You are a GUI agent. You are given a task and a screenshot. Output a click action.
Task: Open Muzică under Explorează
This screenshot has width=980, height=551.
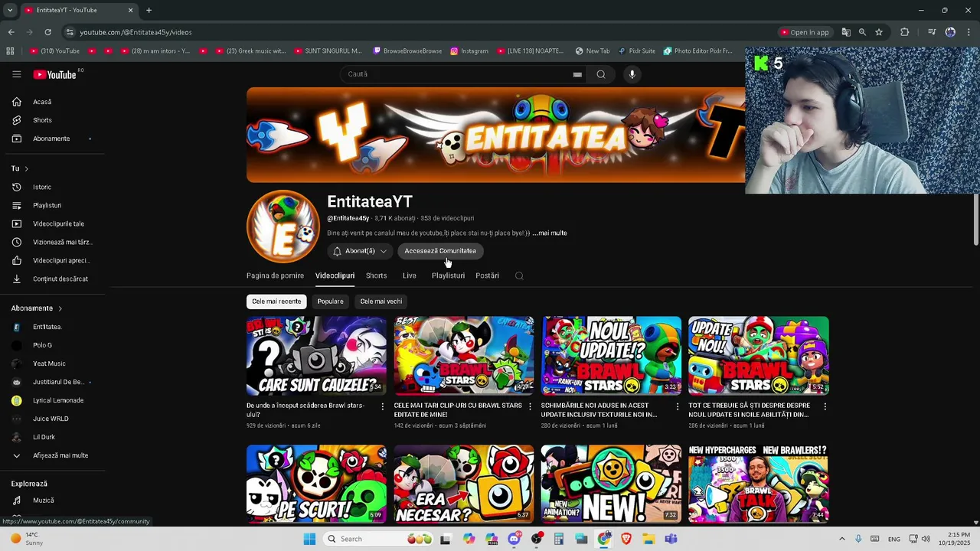click(44, 500)
